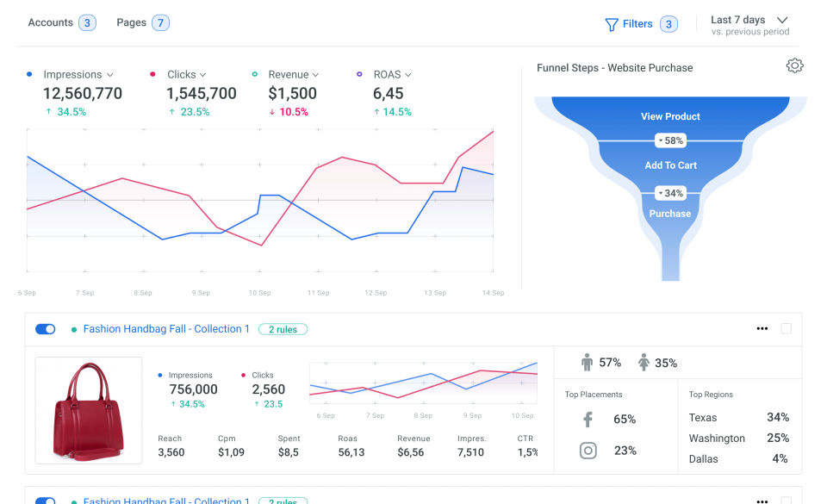Image resolution: width=827 pixels, height=504 pixels.
Task: Click the Facebook placement icon
Action: point(588,420)
